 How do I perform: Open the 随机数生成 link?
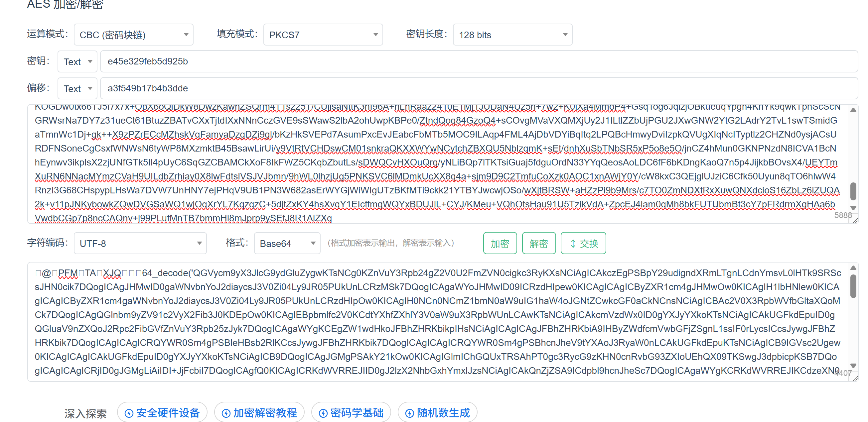point(437,413)
